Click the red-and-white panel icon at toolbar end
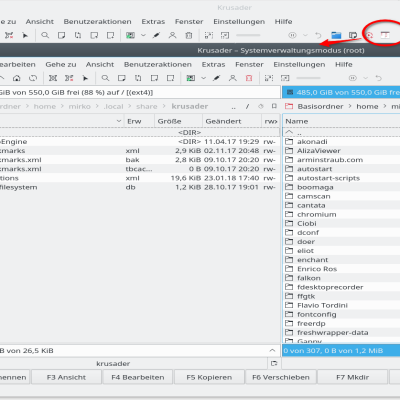The height and width of the screenshot is (400, 400). click(x=385, y=35)
